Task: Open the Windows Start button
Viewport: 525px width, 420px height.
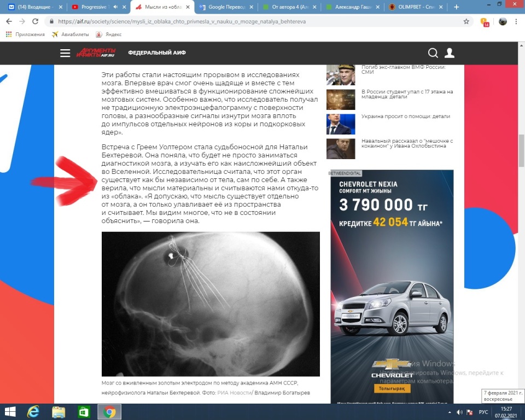Action: coord(10,412)
